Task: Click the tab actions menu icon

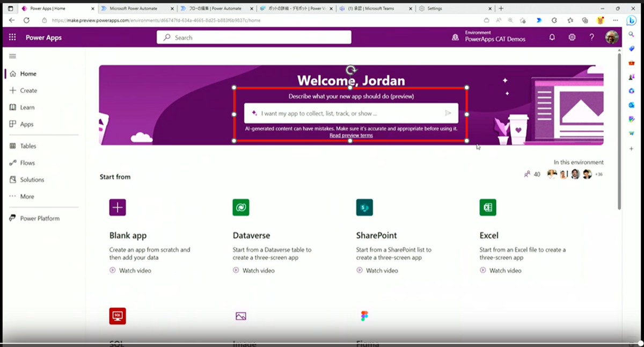Action: (11, 9)
